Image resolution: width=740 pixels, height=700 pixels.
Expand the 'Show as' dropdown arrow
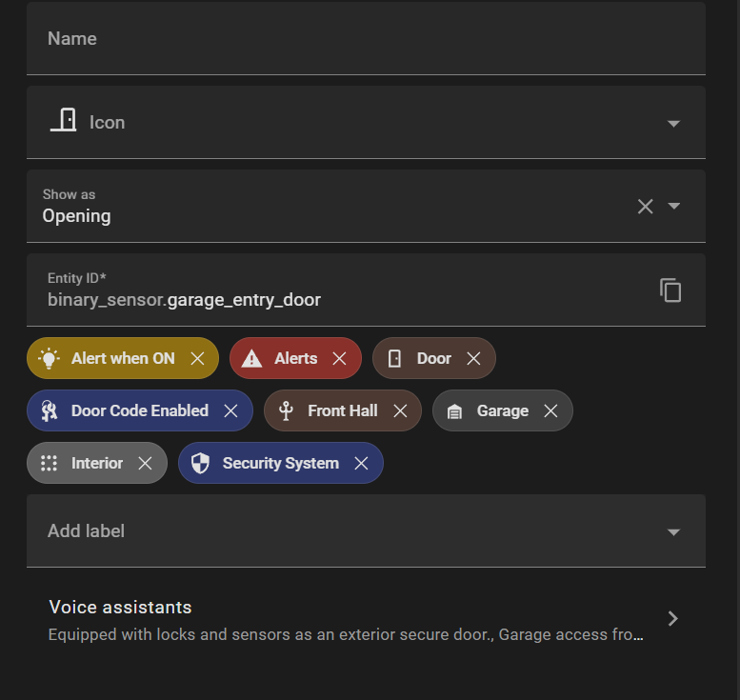tap(674, 207)
